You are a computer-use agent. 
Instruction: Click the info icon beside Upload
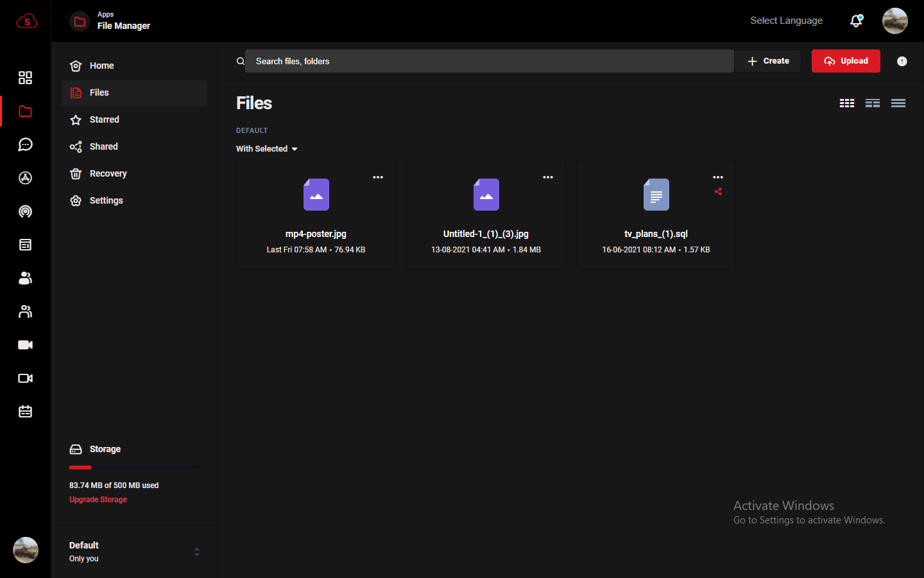(x=902, y=62)
